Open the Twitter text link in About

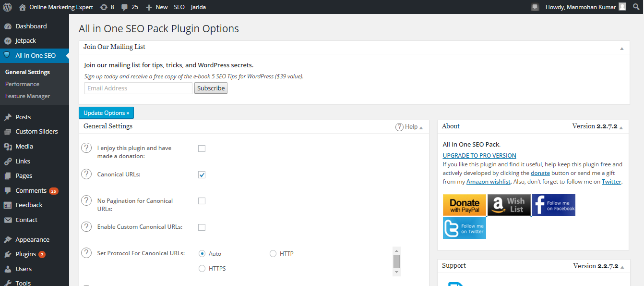click(611, 182)
